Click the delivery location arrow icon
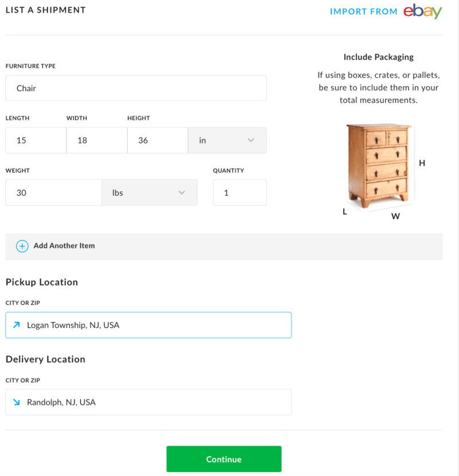Screen dimensions: 459x476 click(x=16, y=402)
